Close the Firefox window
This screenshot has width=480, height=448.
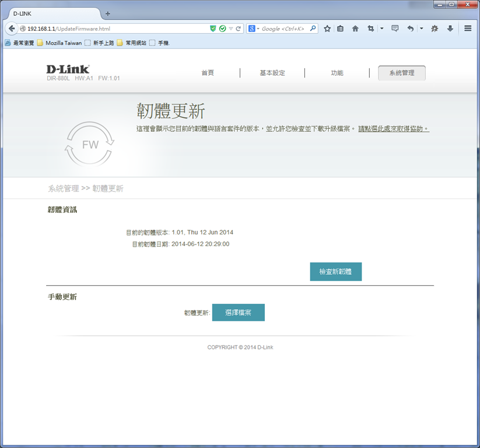point(467,4)
